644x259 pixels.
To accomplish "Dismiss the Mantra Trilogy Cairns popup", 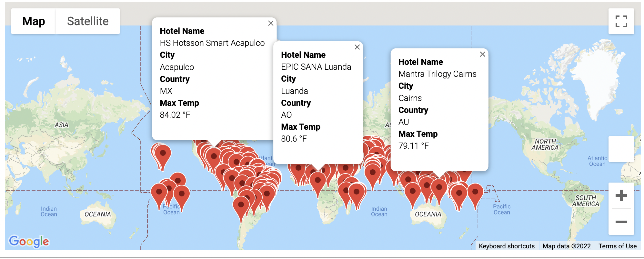I will click(x=482, y=54).
